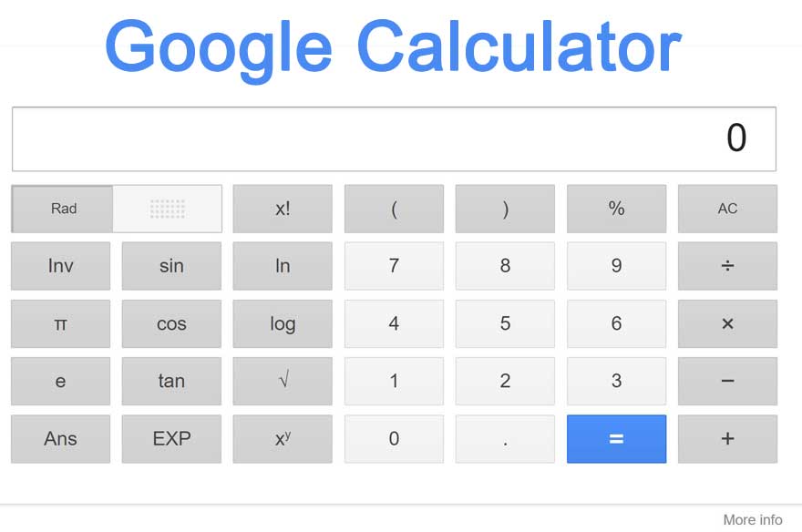The width and height of the screenshot is (802, 532).
Task: Click the calculator display field
Action: tap(394, 139)
